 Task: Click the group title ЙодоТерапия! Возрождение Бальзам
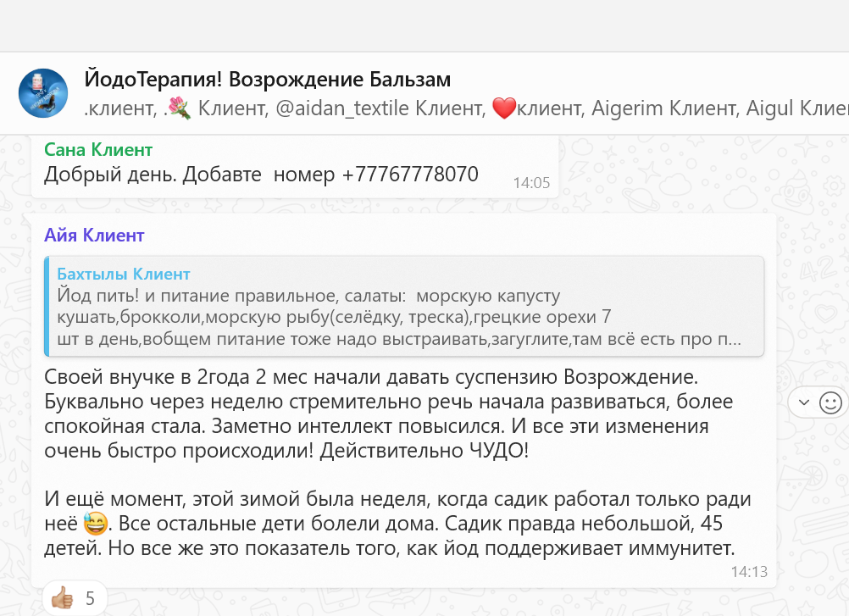[x=267, y=80]
